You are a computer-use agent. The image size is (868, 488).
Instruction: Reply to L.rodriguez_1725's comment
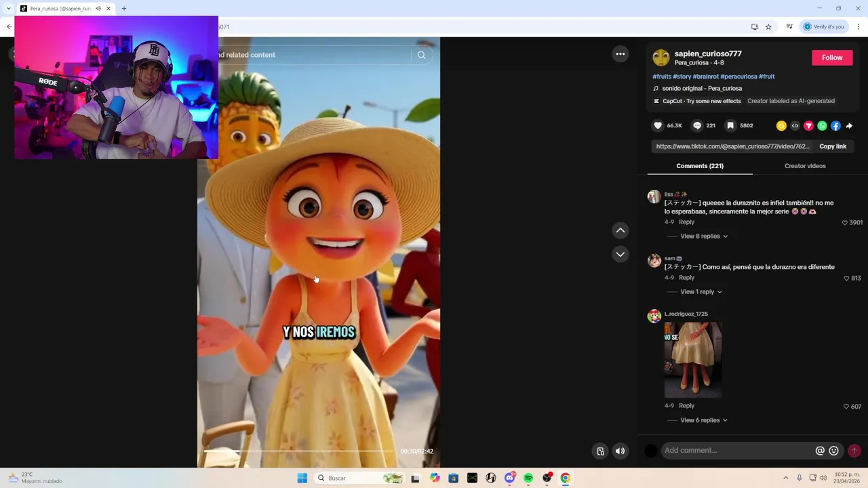tap(686, 406)
